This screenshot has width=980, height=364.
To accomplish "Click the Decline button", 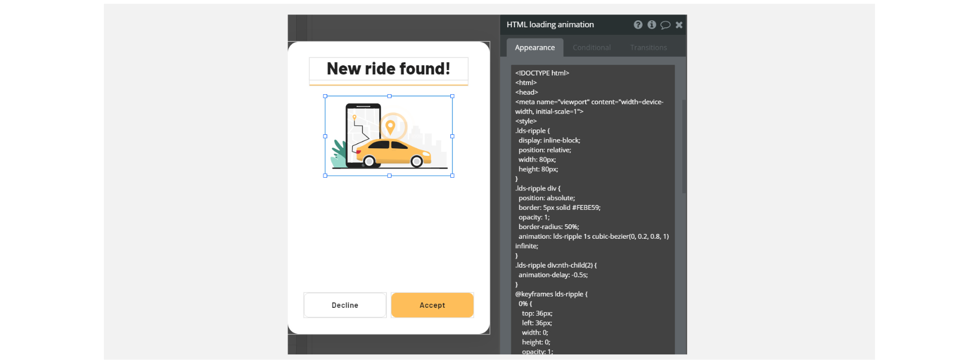I will pos(345,305).
